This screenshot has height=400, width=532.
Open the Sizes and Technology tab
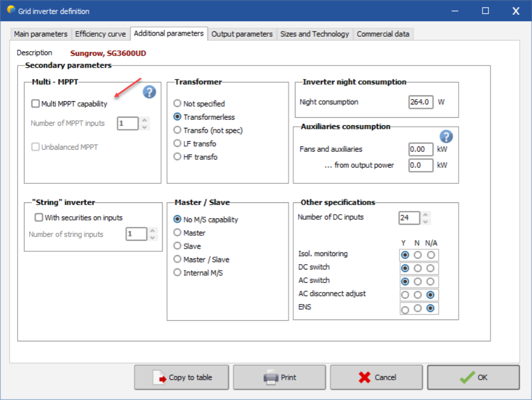tap(314, 34)
